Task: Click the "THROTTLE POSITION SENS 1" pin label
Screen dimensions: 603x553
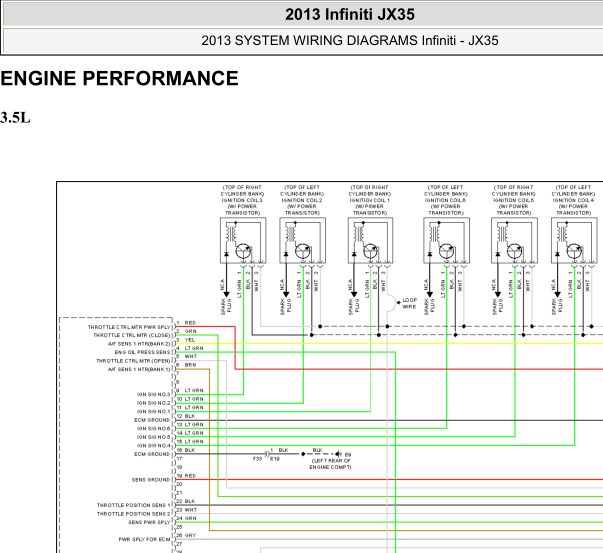Action: pyautogui.click(x=133, y=505)
